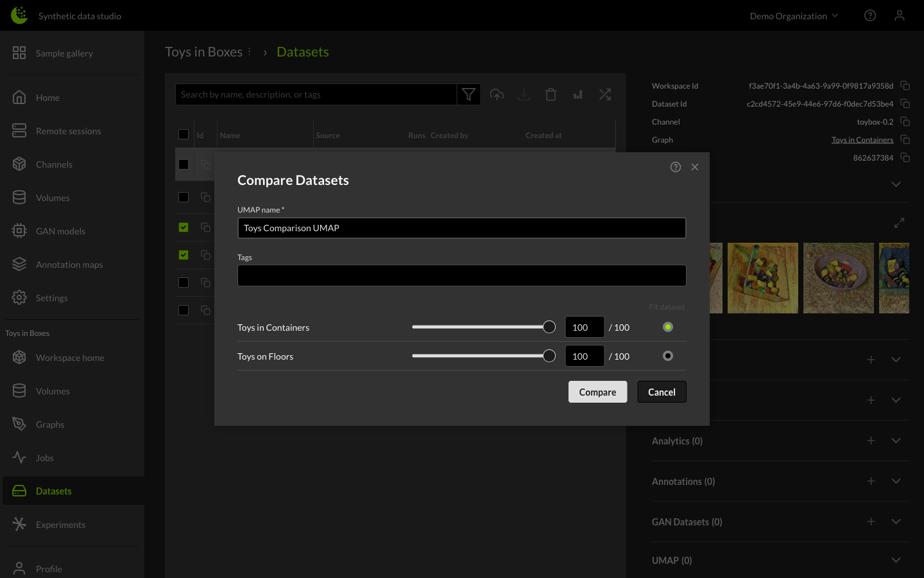Select Fit dataset radio for Toys on Floors
Image resolution: width=924 pixels, height=578 pixels.
click(667, 355)
